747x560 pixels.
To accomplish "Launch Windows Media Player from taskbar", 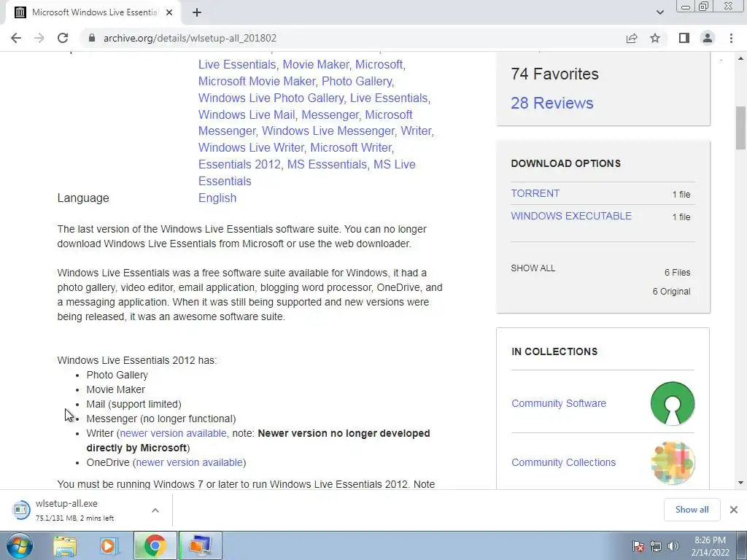I will [109, 545].
